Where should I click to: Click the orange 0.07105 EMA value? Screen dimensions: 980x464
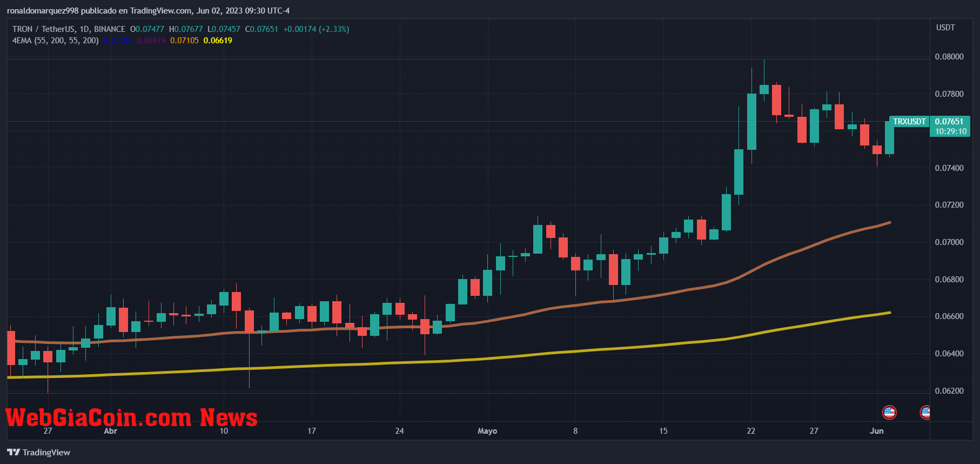coord(184,41)
